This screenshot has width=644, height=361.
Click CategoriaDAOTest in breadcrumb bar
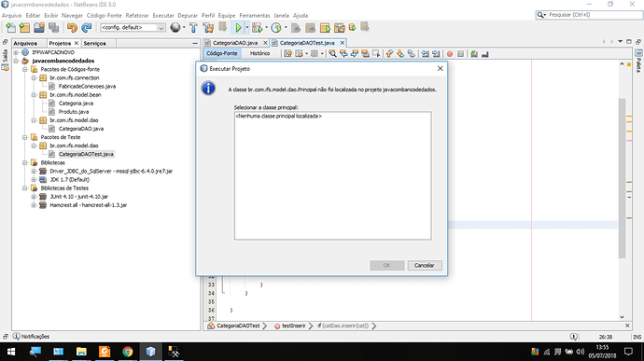(x=238, y=326)
